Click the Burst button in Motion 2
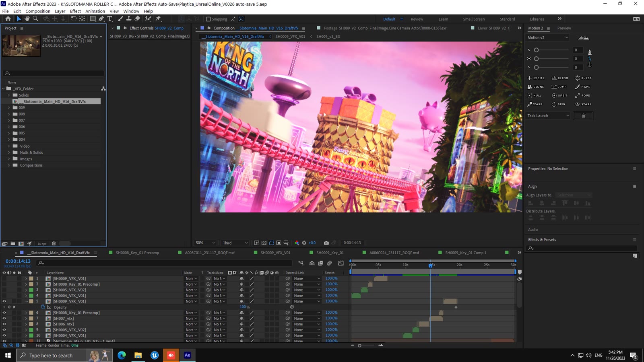The height and width of the screenshot is (362, 644). coord(583,78)
